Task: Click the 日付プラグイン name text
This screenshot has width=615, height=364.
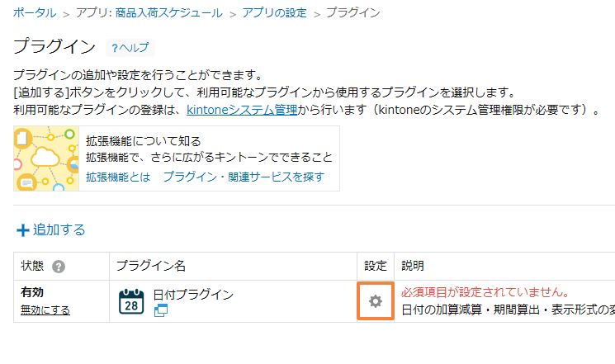Action: [193, 294]
